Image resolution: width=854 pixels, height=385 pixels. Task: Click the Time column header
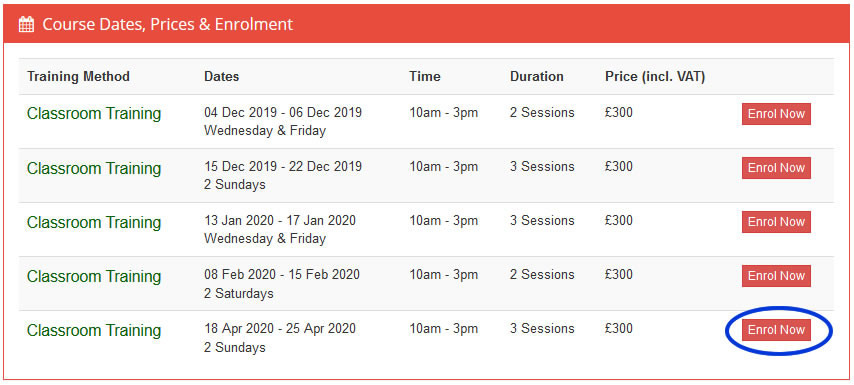[x=425, y=76]
